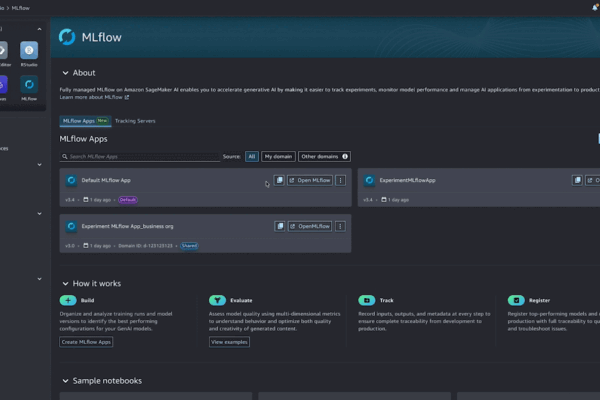Click the Register checkmark icon
This screenshot has height=400, width=600.
[x=516, y=300]
